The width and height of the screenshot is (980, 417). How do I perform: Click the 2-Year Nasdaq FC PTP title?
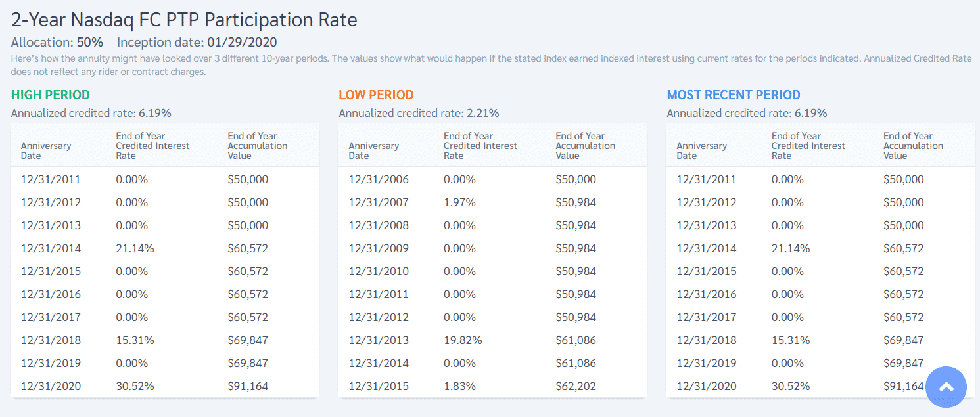[x=184, y=20]
